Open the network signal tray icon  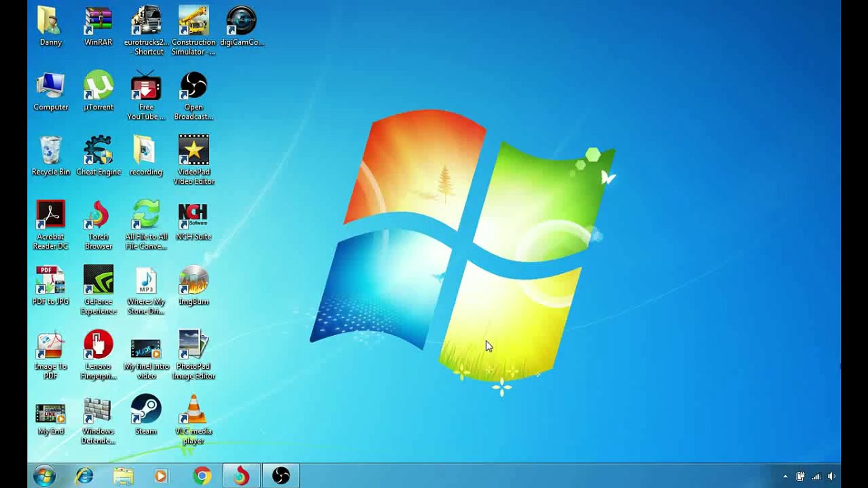[x=816, y=476]
